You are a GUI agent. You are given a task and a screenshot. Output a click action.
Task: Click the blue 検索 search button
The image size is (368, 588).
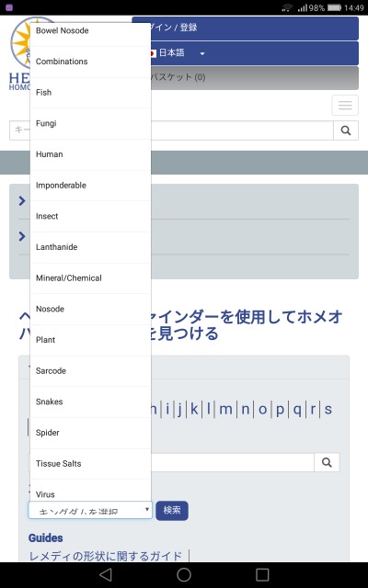tap(172, 511)
